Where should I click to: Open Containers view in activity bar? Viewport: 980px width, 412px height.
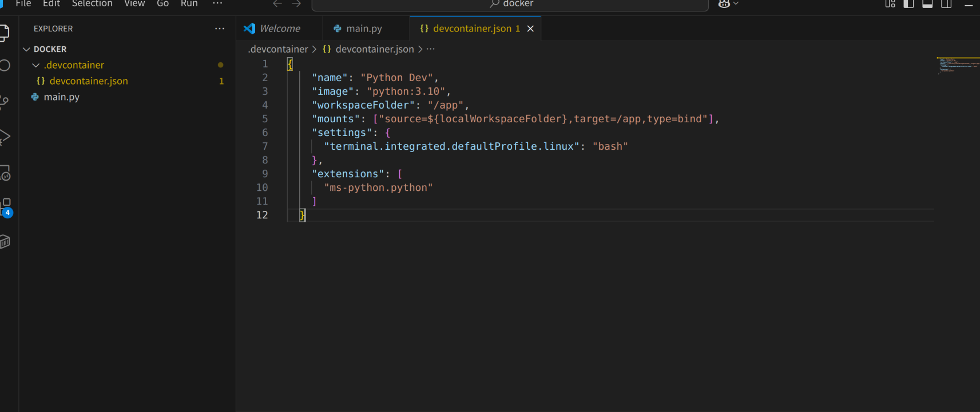(5, 242)
